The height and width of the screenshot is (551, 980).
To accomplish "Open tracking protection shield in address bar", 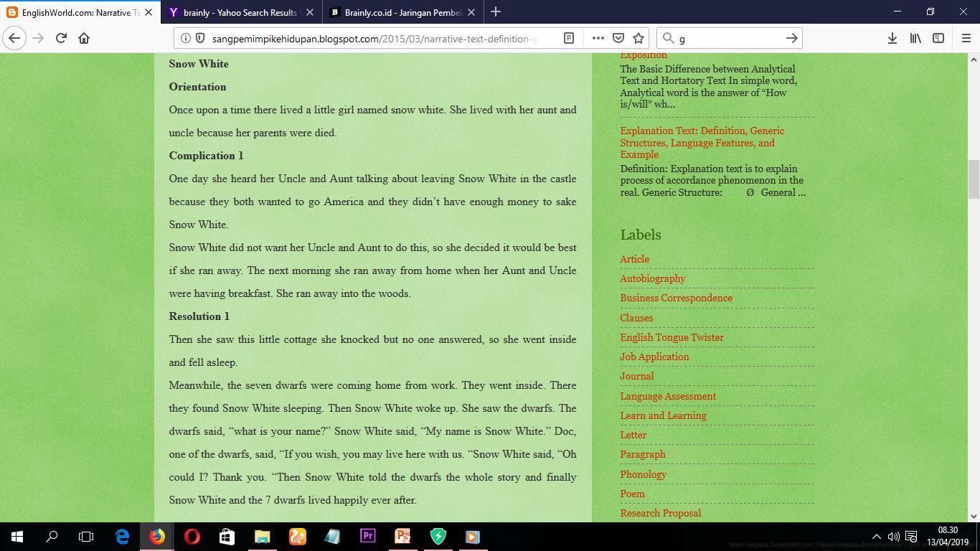I will point(200,38).
